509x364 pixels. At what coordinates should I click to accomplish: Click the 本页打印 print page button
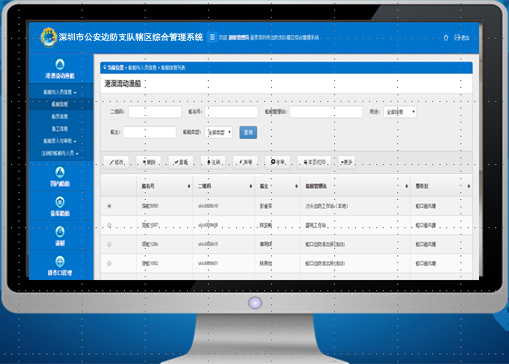(314, 162)
